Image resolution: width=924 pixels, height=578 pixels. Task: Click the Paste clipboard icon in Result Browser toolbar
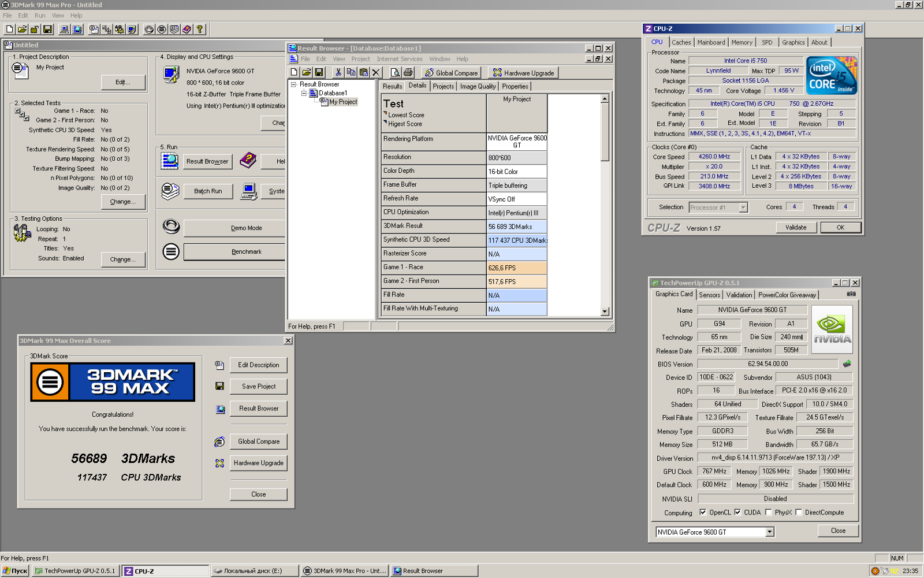click(x=364, y=72)
